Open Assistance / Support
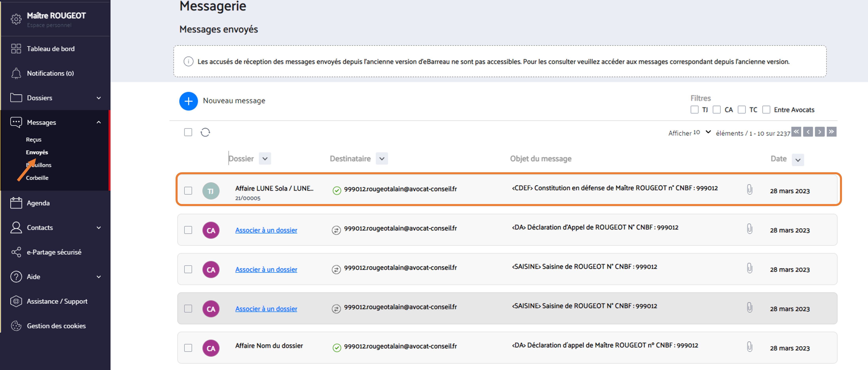The height and width of the screenshot is (370, 868). point(57,302)
